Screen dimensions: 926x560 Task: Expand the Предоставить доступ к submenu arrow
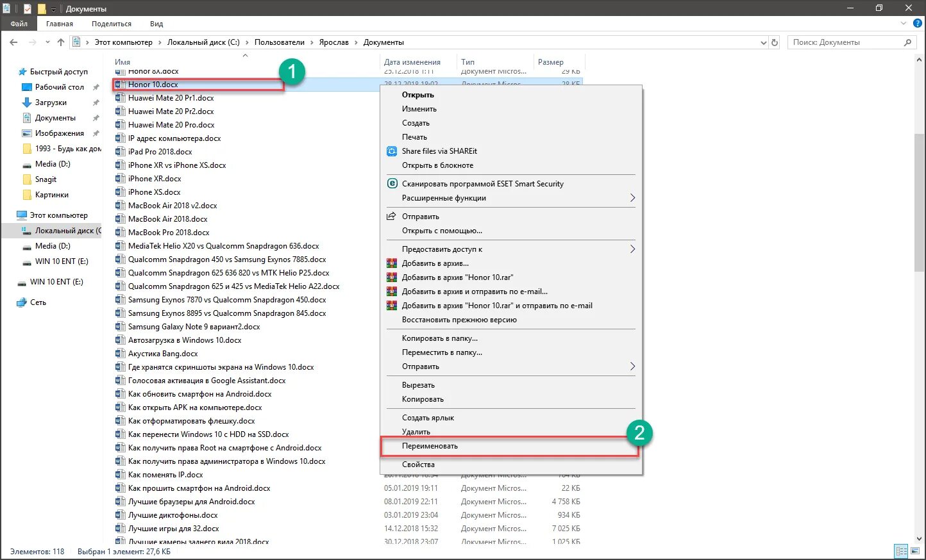(632, 249)
